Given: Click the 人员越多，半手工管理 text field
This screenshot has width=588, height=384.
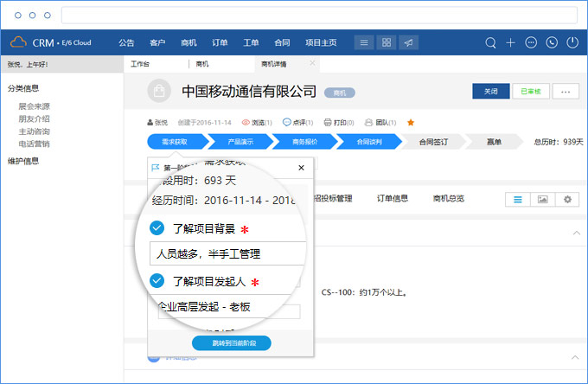Looking at the screenshot, I should coord(228,253).
